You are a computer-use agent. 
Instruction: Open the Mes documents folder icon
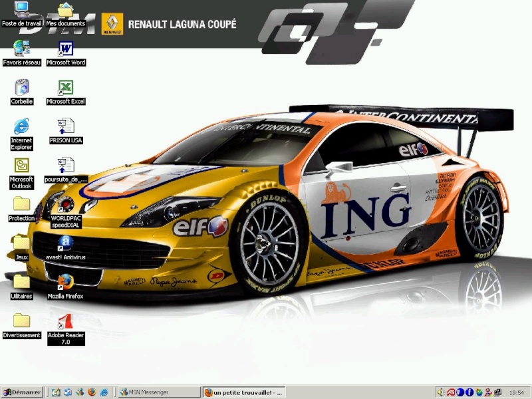pyautogui.click(x=65, y=14)
